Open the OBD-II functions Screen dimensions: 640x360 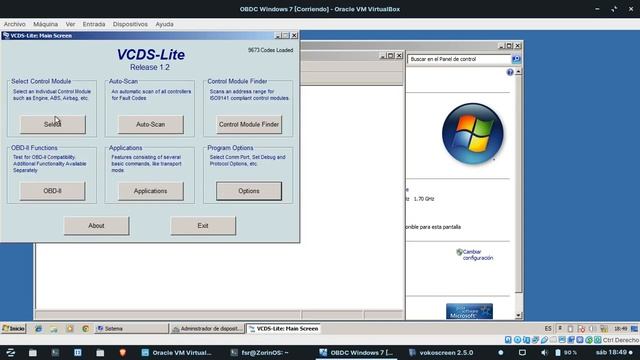53,191
